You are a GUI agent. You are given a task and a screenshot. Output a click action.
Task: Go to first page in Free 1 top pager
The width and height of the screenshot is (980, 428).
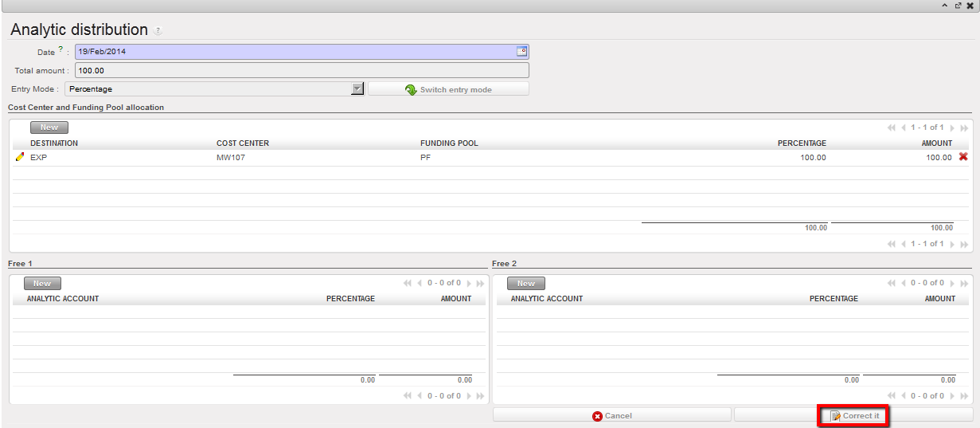point(408,283)
